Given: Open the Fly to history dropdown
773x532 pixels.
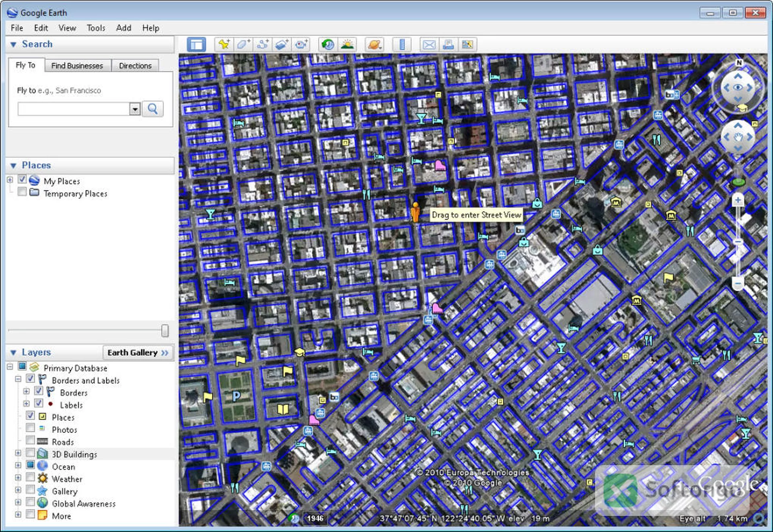Looking at the screenshot, I should (134, 109).
